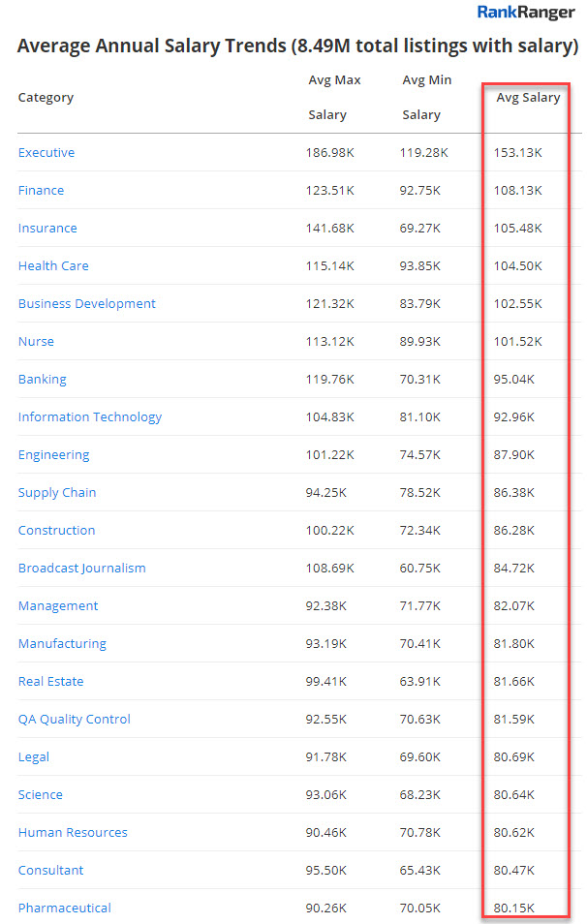The image size is (587, 924).
Task: Open the Pharmaceutical category link
Action: click(x=64, y=909)
